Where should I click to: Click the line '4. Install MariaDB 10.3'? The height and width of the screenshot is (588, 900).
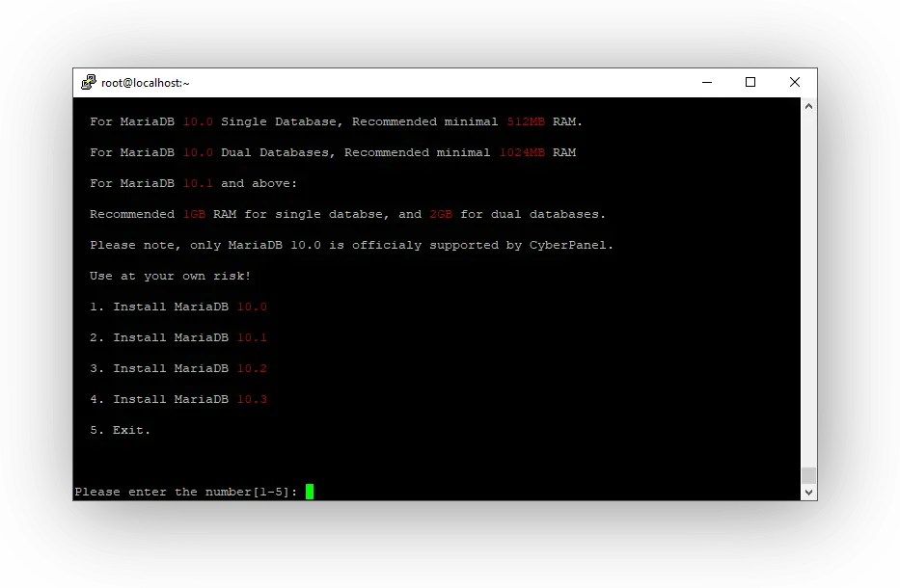[178, 400]
